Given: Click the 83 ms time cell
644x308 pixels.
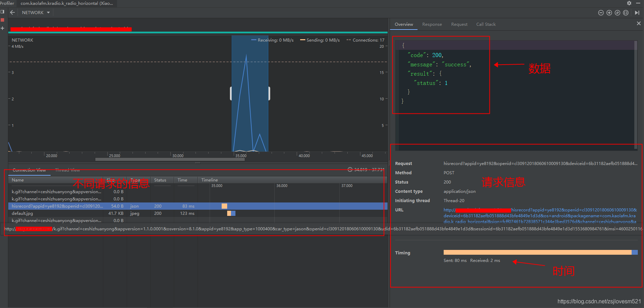Looking at the screenshot, I should (x=188, y=206).
